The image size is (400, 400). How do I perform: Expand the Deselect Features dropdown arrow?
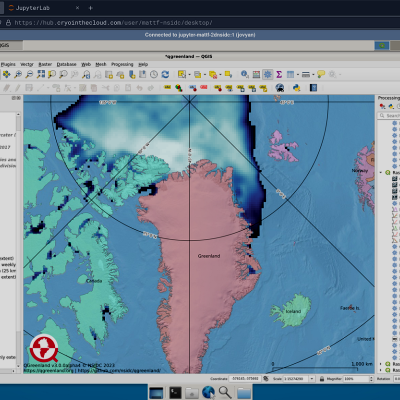220,75
